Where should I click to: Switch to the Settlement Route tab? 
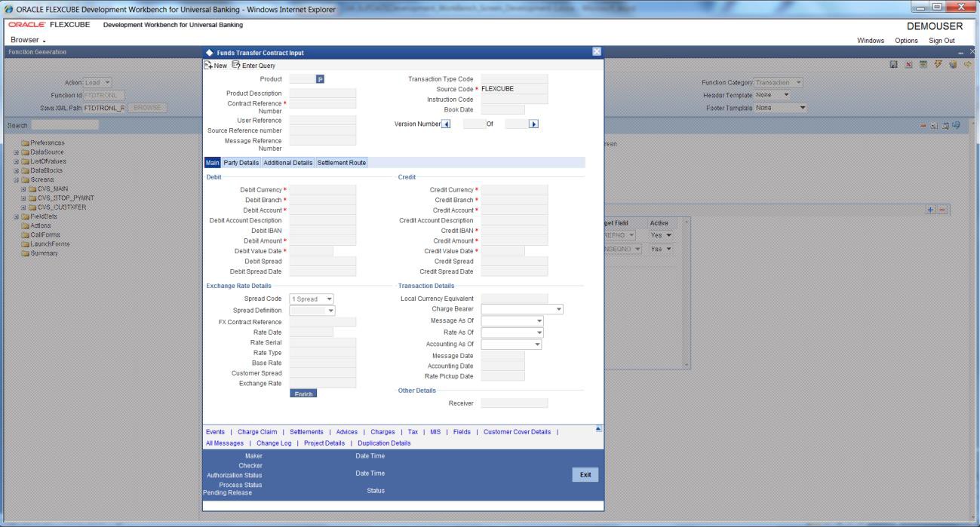coord(342,163)
